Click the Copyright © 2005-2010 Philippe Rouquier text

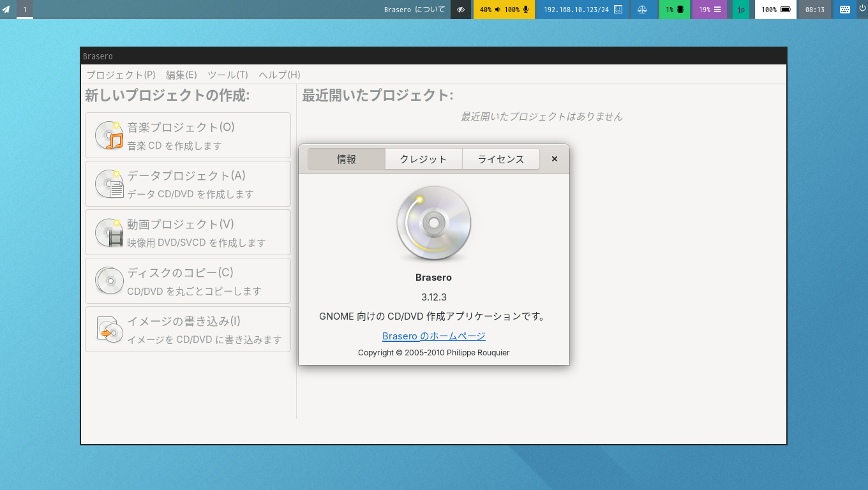(434, 353)
